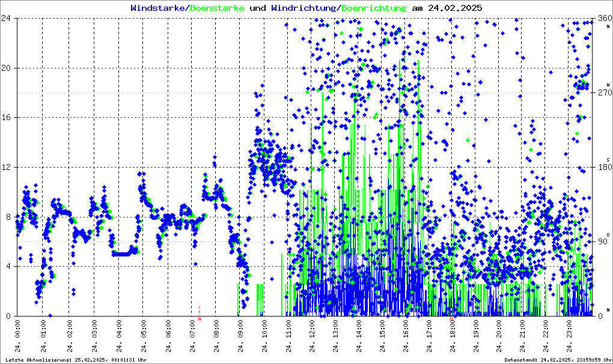Click the '24. 21:00' time label
Screen dimensions: 613x364
coord(522,336)
